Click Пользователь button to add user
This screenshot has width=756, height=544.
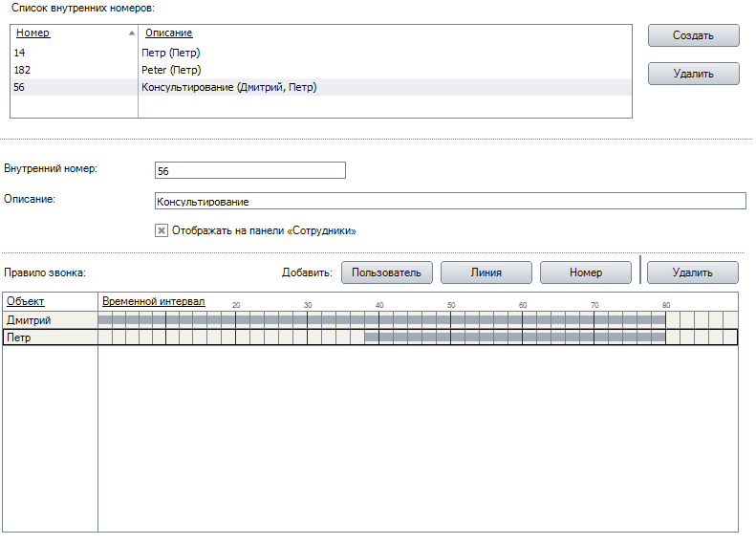click(386, 272)
